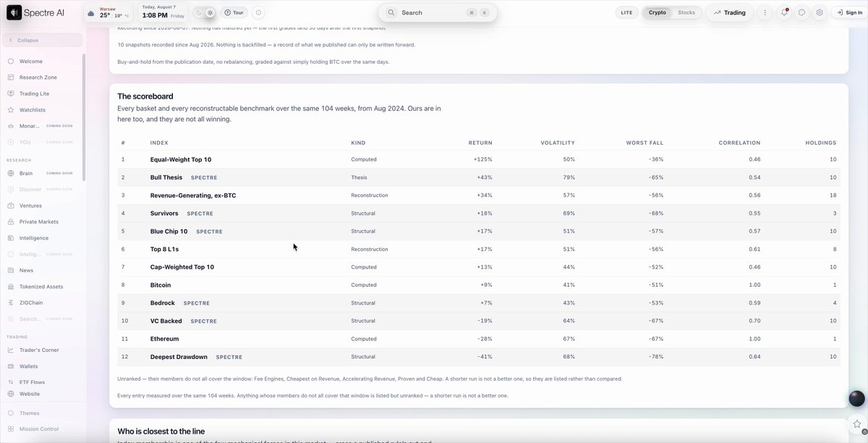
Task: Toggle the LITE mode pill
Action: coord(626,12)
